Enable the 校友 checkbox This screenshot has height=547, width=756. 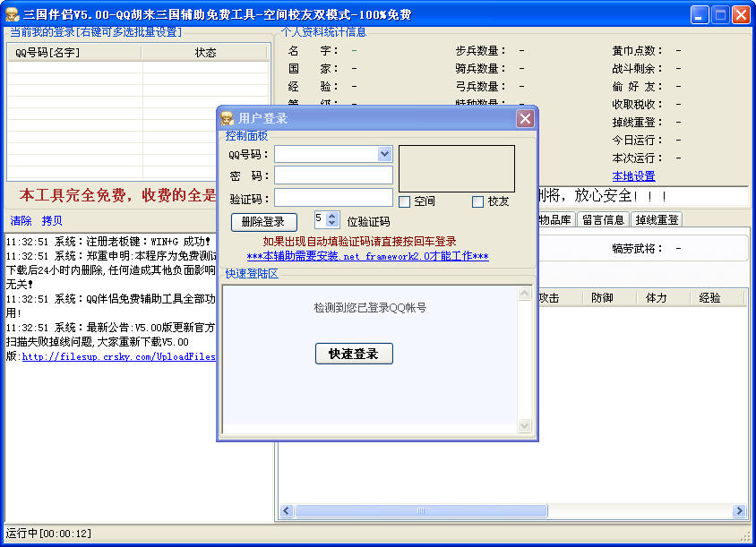click(x=477, y=201)
